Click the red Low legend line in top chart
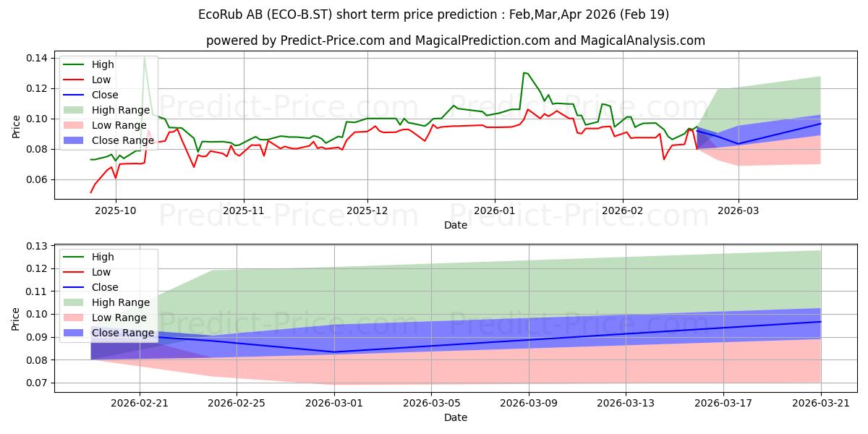Image resolution: width=868 pixels, height=434 pixels. click(75, 80)
